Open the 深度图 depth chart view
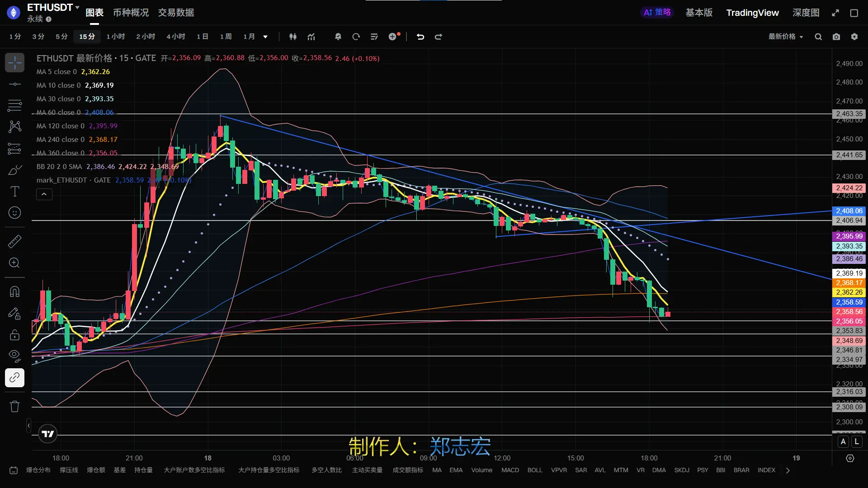 806,13
